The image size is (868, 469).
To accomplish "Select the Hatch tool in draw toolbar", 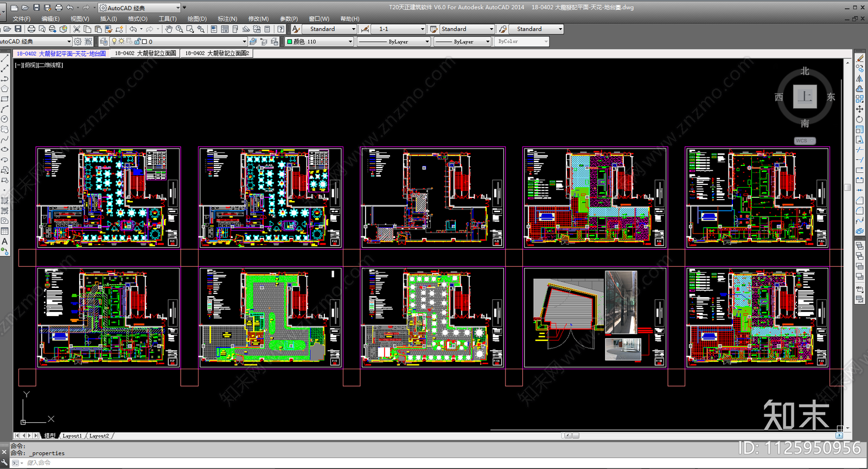I will tap(4, 201).
